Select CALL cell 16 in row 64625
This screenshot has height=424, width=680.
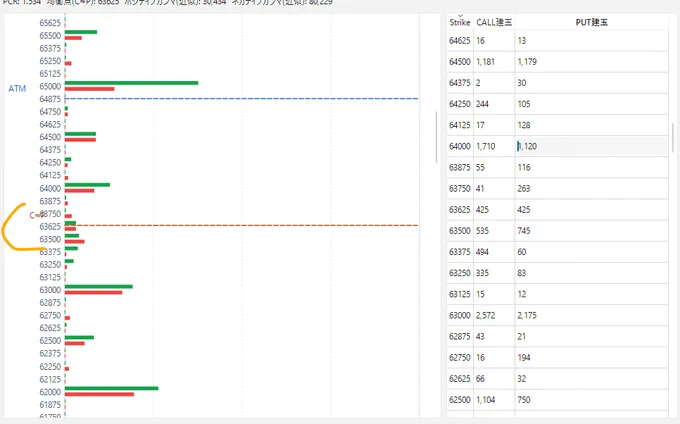coord(480,41)
